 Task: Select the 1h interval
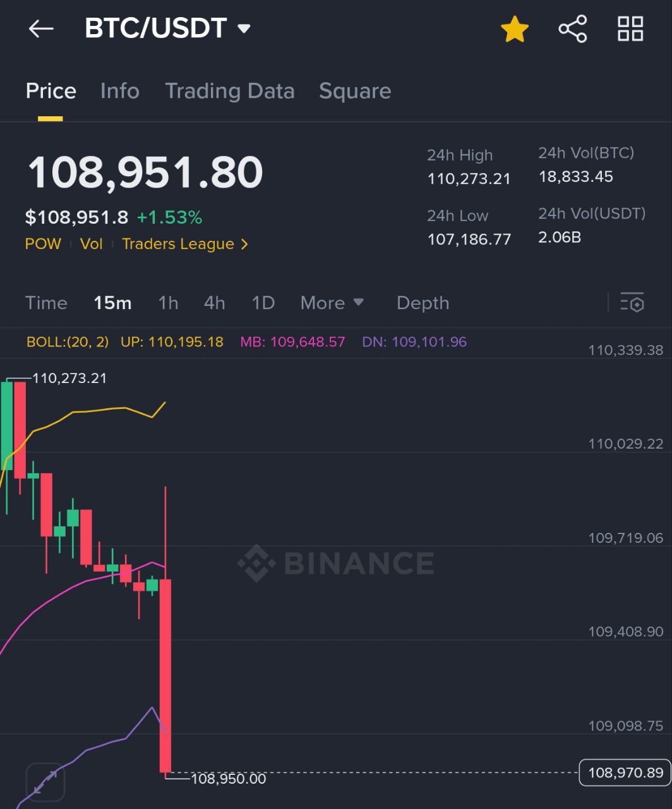168,303
